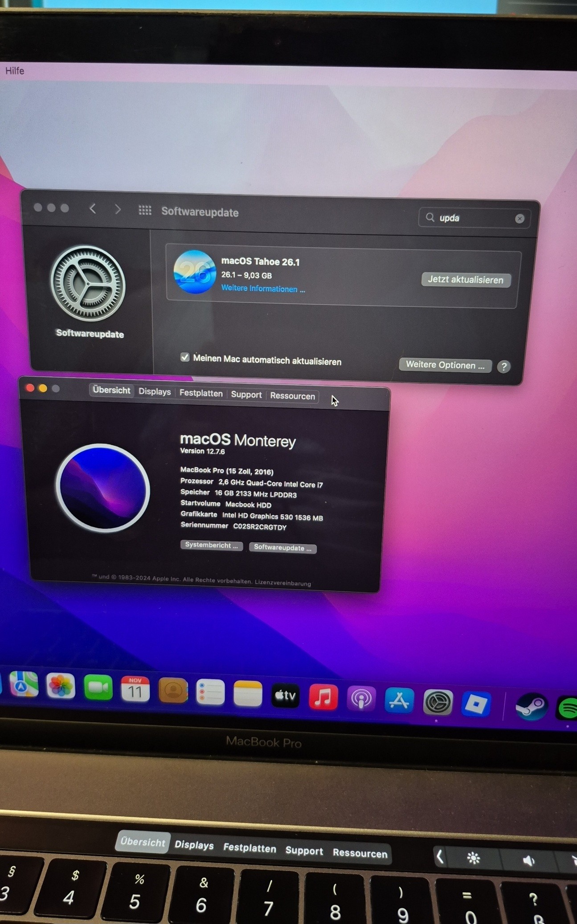This screenshot has height=924, width=577.
Task: Expand the Touch Bar control strip chevron
Action: [439, 856]
